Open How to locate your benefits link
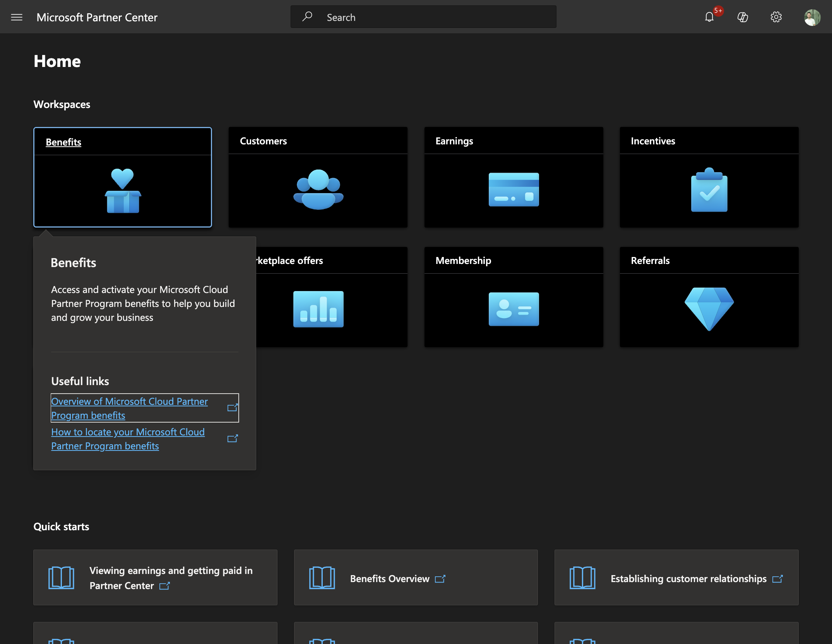This screenshot has height=644, width=832. (128, 439)
